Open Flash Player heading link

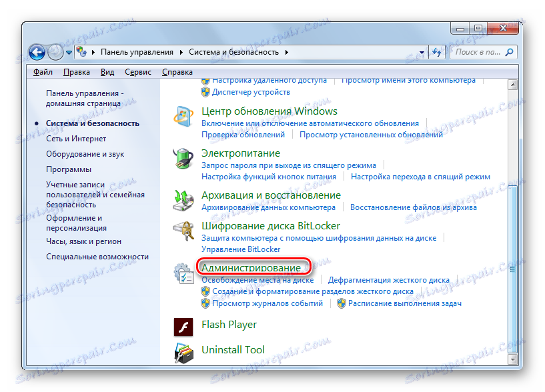(x=229, y=325)
